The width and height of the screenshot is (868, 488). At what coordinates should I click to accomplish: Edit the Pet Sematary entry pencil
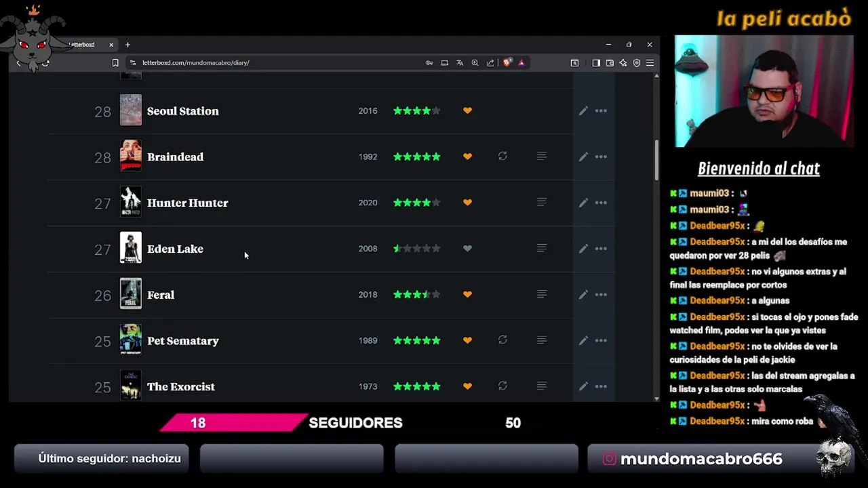583,340
